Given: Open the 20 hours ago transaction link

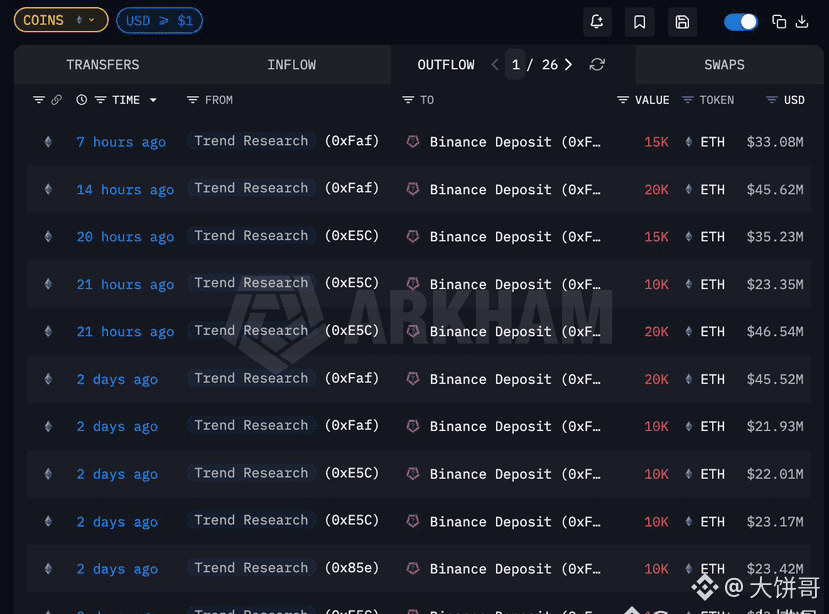Looking at the screenshot, I should (125, 236).
